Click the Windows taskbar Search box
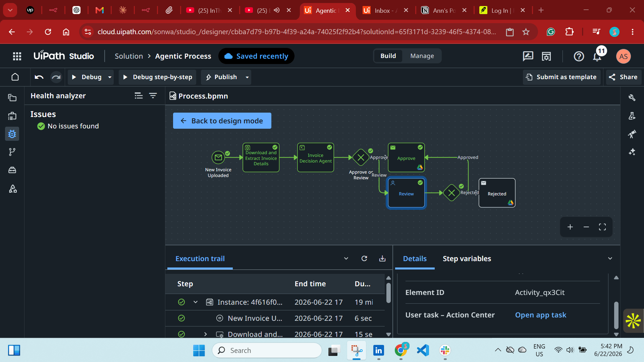The image size is (644, 362). pyautogui.click(x=267, y=350)
